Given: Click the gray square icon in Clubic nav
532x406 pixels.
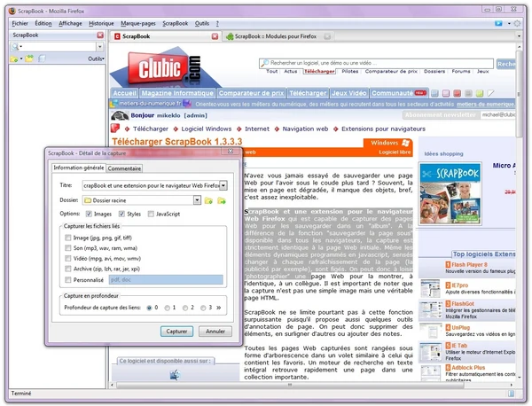Looking at the screenshot, I should pyautogui.click(x=468, y=93).
